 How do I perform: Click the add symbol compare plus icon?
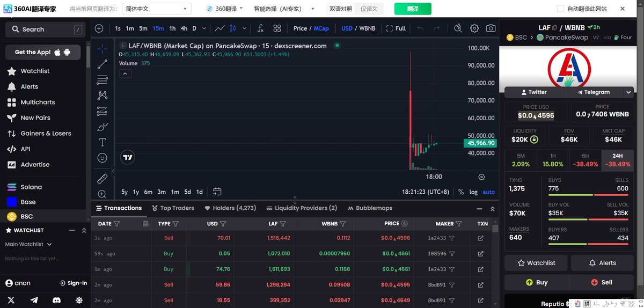99,28
